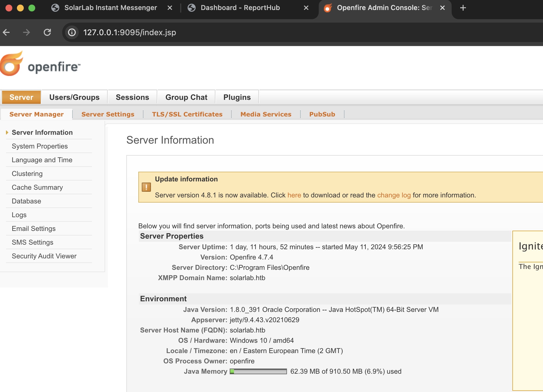Click the 'Environment' section header
Image resolution: width=543 pixels, height=392 pixels.
point(163,299)
